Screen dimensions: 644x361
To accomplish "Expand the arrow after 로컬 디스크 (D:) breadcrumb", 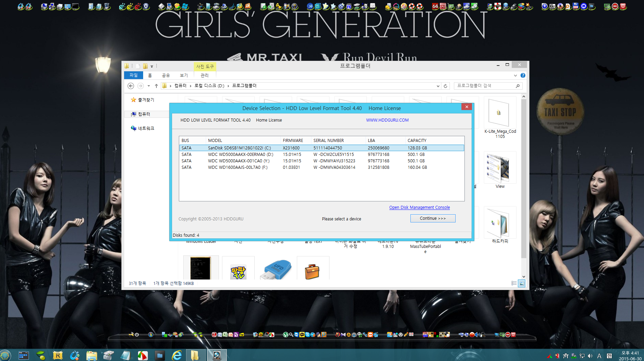I will tap(228, 86).
